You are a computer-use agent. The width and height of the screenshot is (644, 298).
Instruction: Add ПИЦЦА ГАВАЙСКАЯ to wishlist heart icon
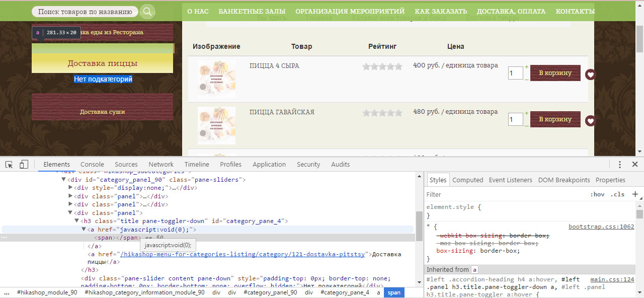591,121
